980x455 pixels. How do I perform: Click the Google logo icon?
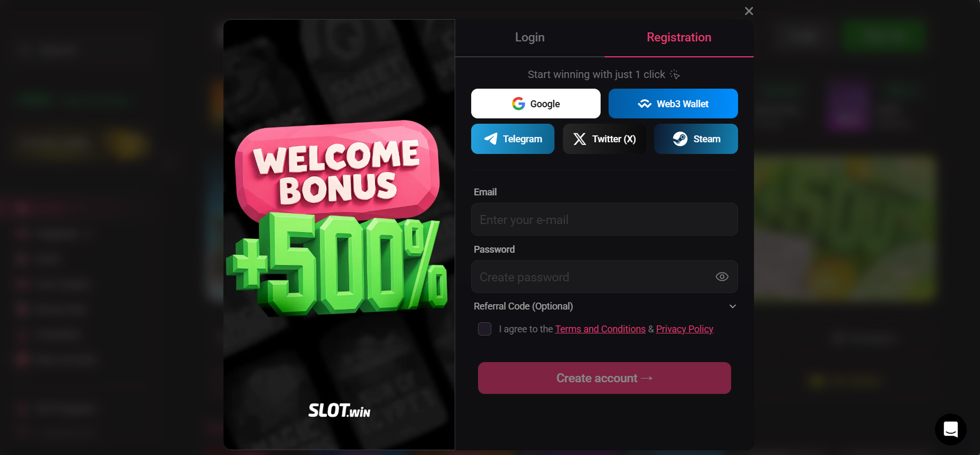[518, 104]
